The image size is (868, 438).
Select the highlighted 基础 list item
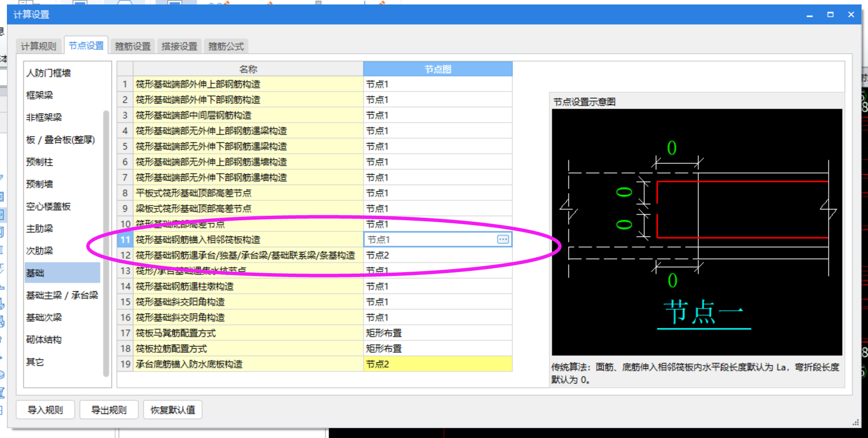(62, 273)
